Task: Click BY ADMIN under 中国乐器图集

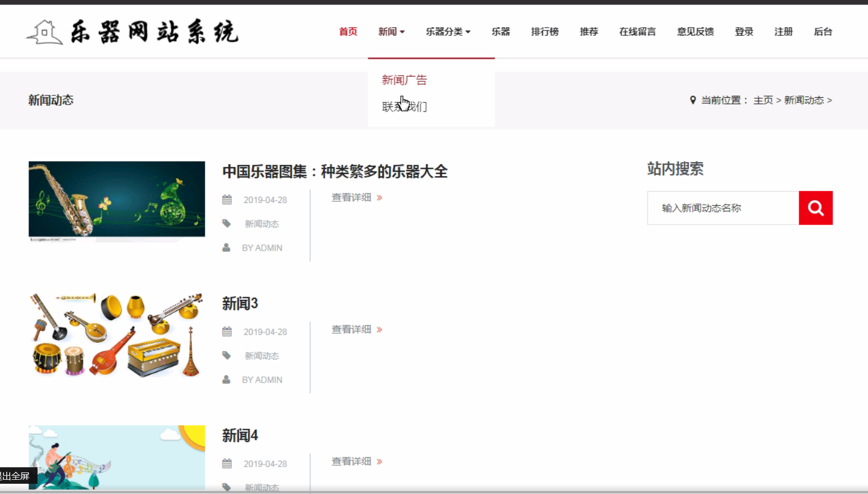Action: point(262,248)
